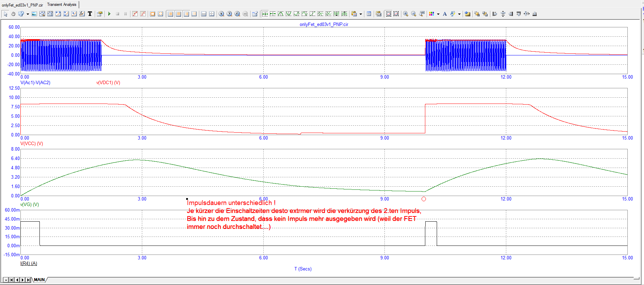
Task: Click the align left objects icon
Action: [495, 14]
